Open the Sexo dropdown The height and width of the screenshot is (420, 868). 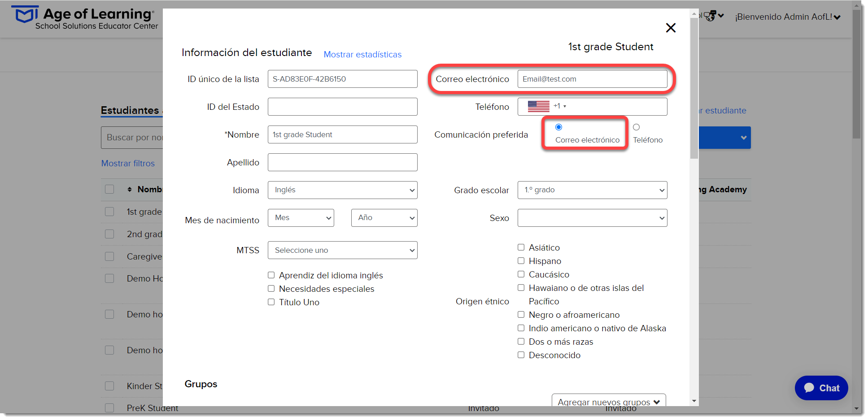click(x=593, y=218)
